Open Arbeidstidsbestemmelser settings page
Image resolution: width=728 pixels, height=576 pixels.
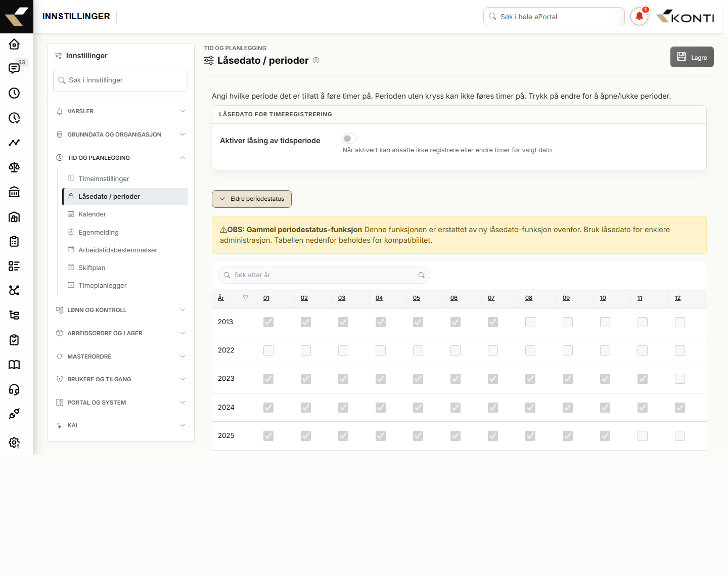125,250
